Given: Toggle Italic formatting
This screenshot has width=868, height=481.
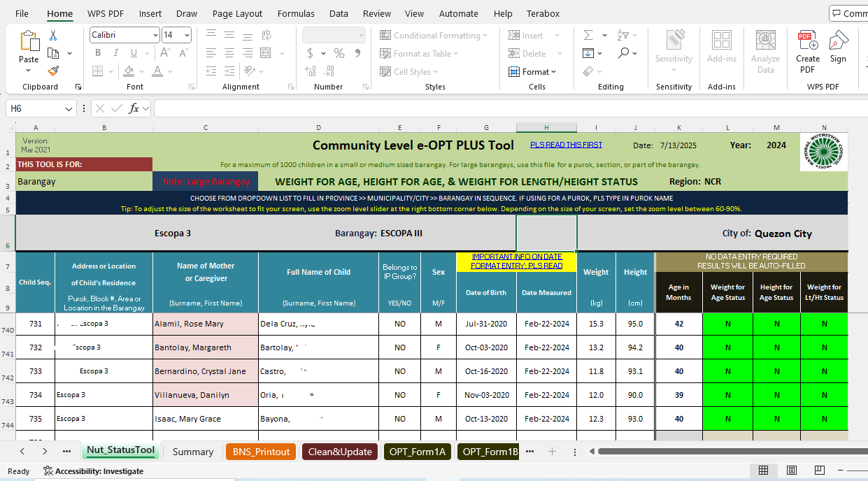Looking at the screenshot, I should (115, 53).
